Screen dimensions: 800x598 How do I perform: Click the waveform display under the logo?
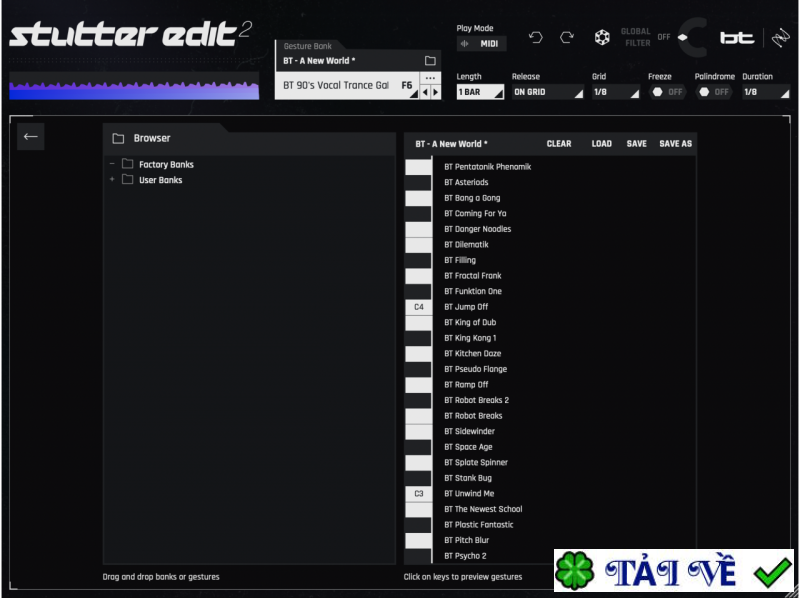[134, 86]
